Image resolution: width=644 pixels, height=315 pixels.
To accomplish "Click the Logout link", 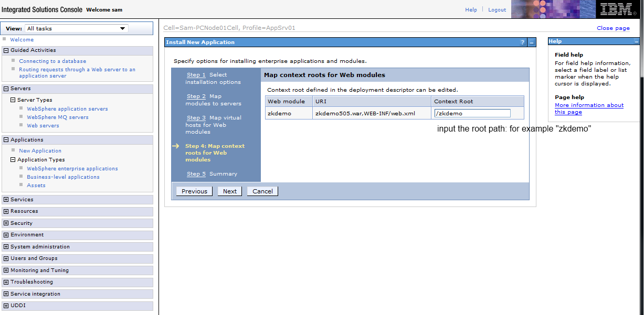I will point(497,10).
